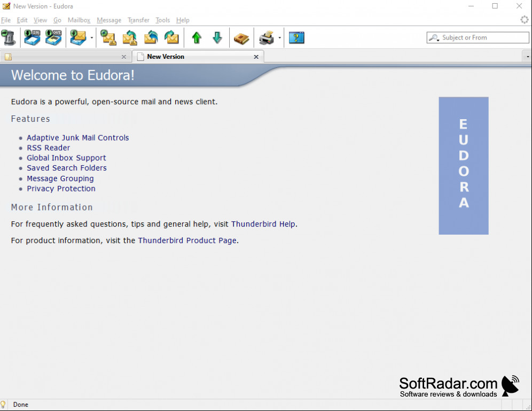This screenshot has width=532, height=411.
Task: Open the Out mailbox from the toolbar
Action: tap(53, 37)
